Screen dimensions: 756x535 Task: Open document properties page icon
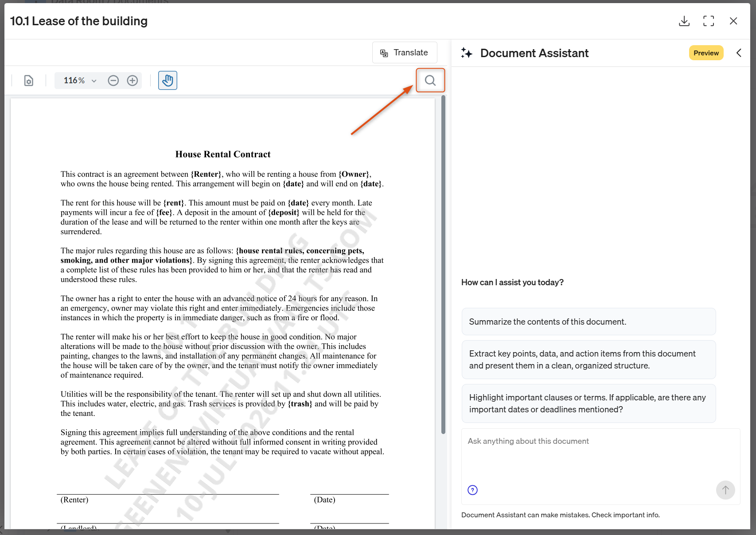point(29,81)
